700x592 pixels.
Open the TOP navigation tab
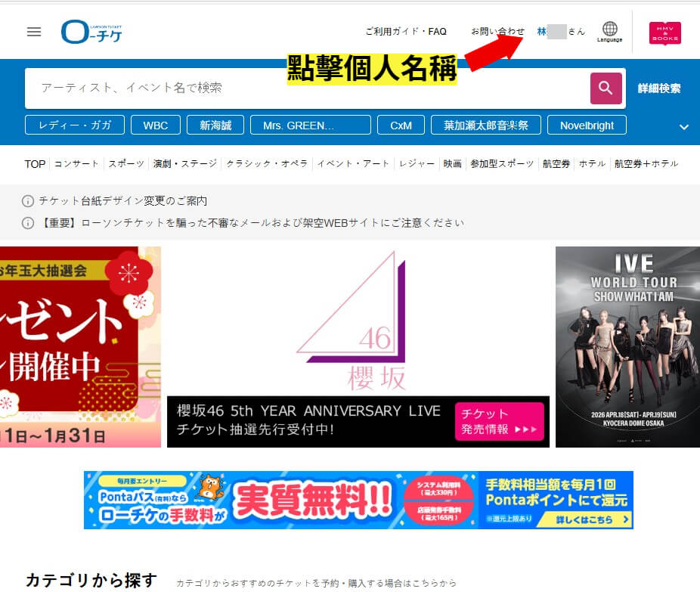click(x=34, y=163)
